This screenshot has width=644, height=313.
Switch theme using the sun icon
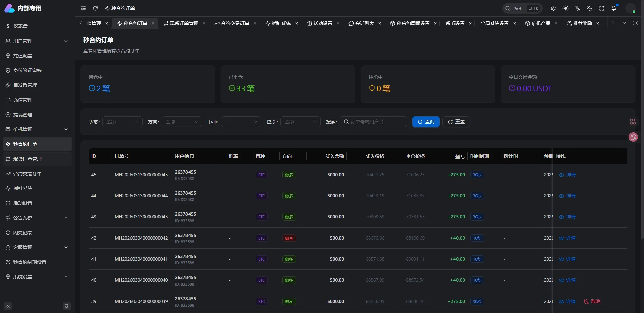(x=566, y=8)
